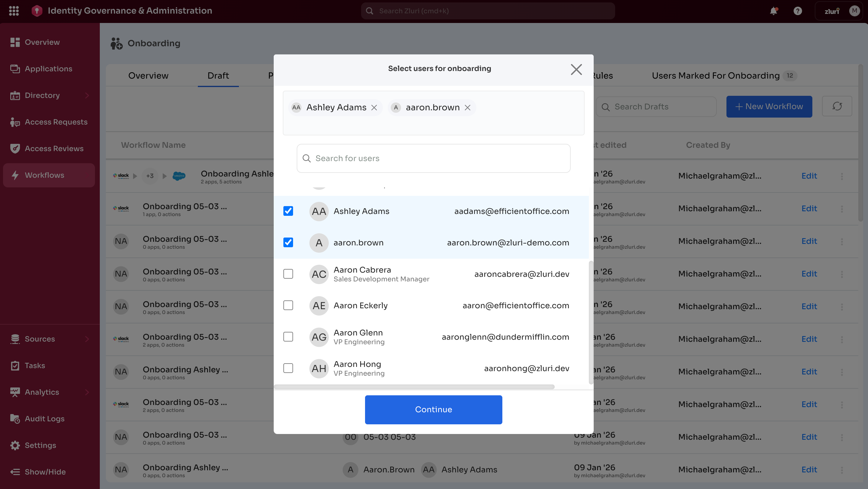
Task: Check the Aaron Cabrera checkbox
Action: (288, 274)
